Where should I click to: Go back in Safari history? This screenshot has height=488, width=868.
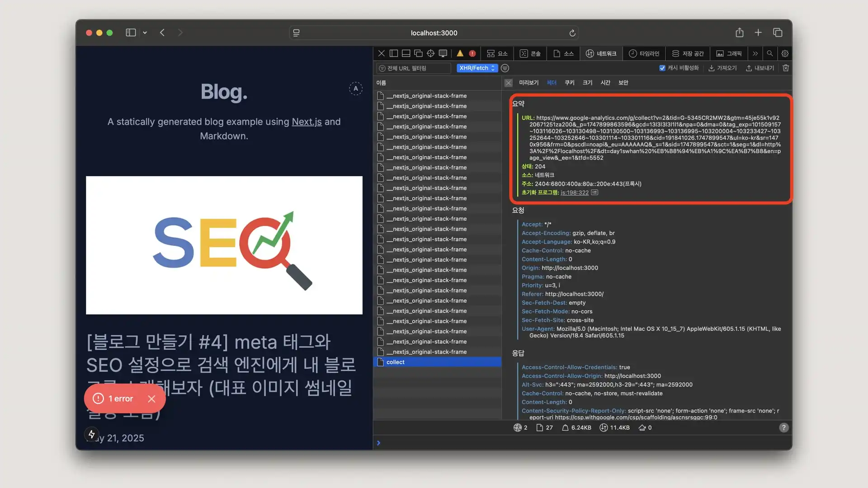click(162, 33)
